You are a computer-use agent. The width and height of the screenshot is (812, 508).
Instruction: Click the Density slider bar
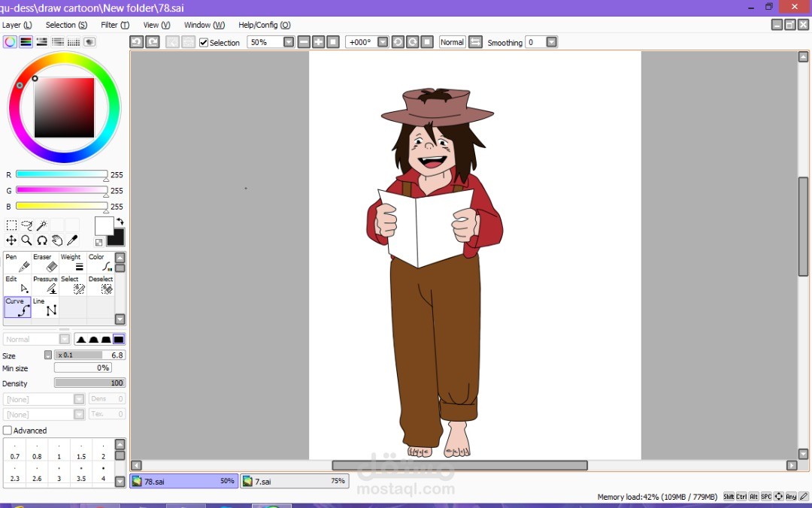[x=89, y=383]
